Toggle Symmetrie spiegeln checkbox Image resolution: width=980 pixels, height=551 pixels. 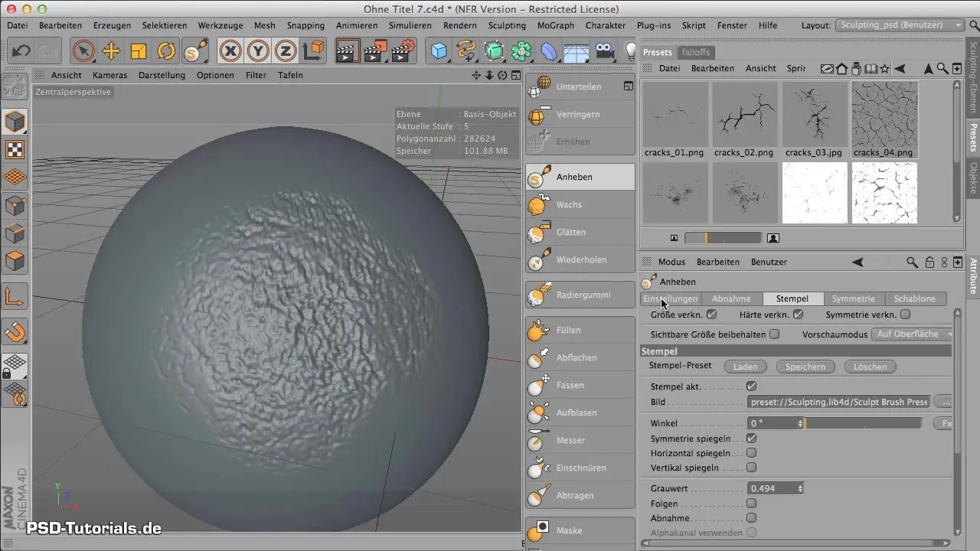pos(751,439)
